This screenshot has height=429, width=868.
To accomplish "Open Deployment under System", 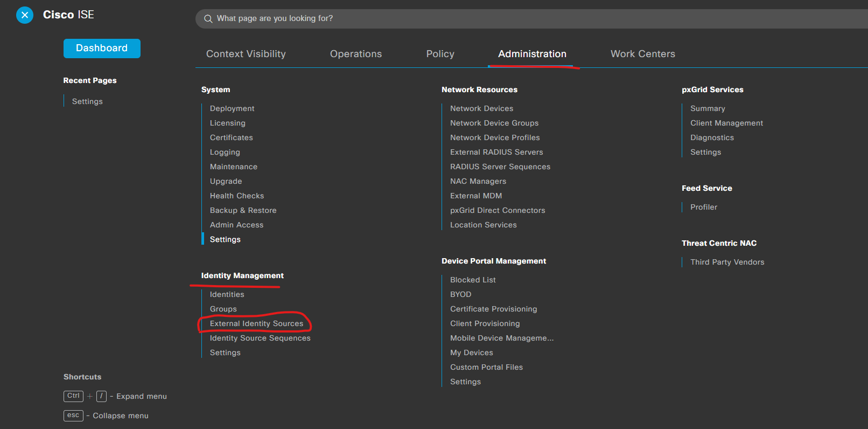I will pos(232,108).
